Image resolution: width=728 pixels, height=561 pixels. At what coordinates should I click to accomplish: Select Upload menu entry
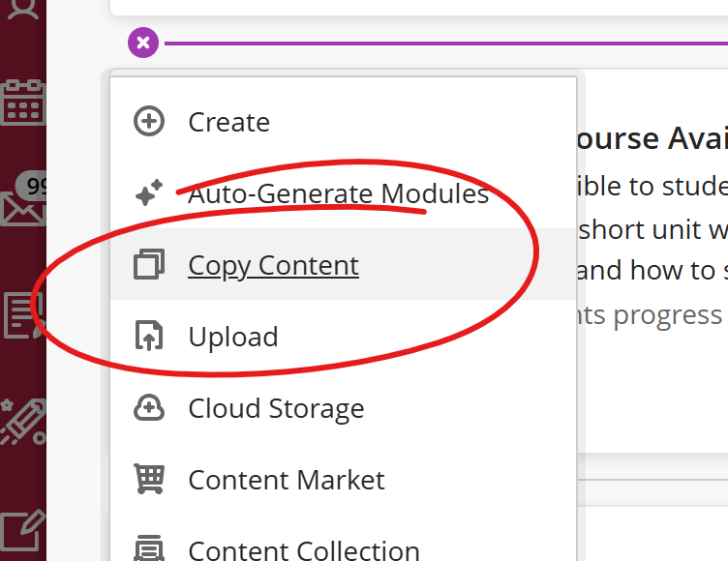click(x=343, y=336)
